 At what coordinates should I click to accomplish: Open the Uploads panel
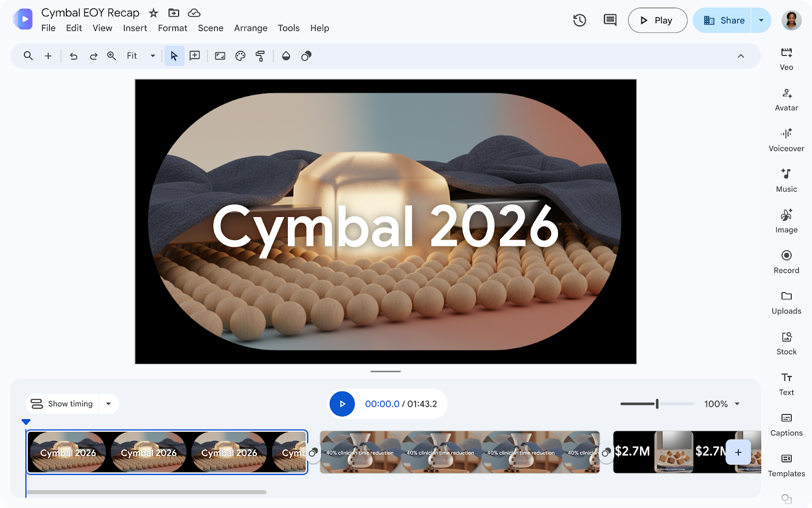click(x=786, y=303)
